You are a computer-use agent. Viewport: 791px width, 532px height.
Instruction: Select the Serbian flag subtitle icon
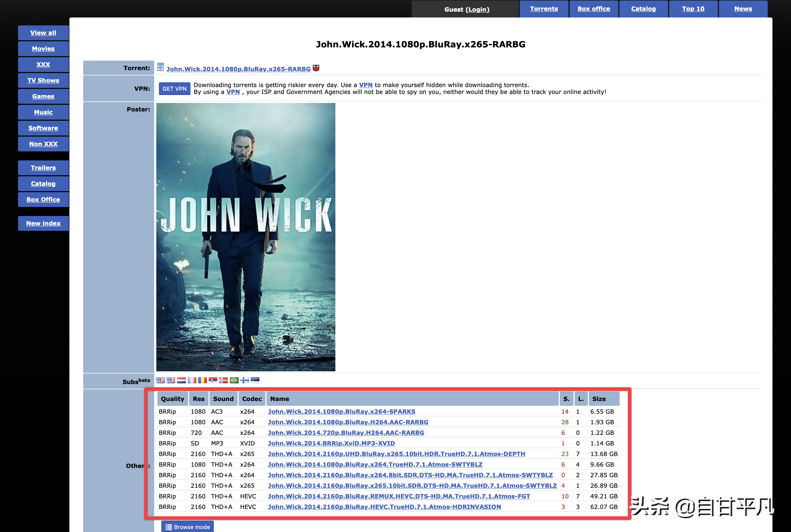tap(213, 380)
